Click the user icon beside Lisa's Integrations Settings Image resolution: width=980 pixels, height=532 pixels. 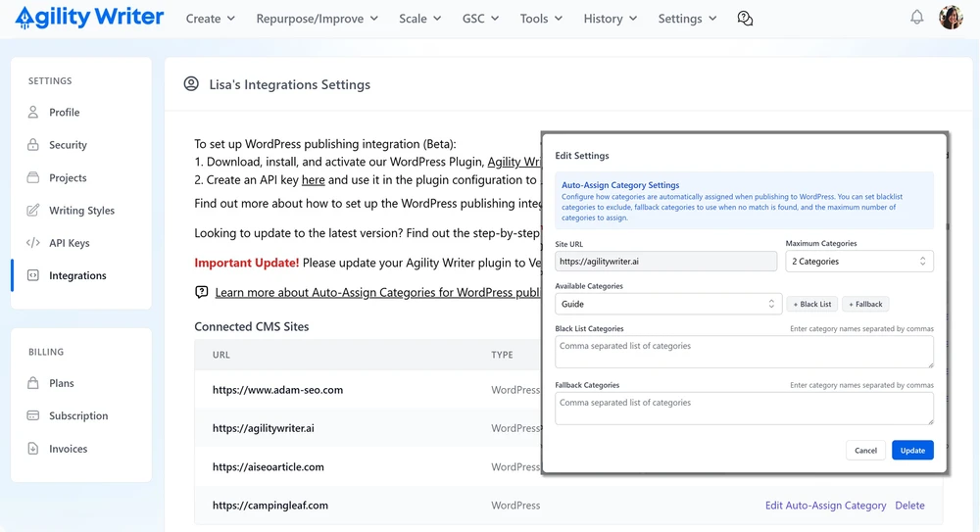point(191,84)
